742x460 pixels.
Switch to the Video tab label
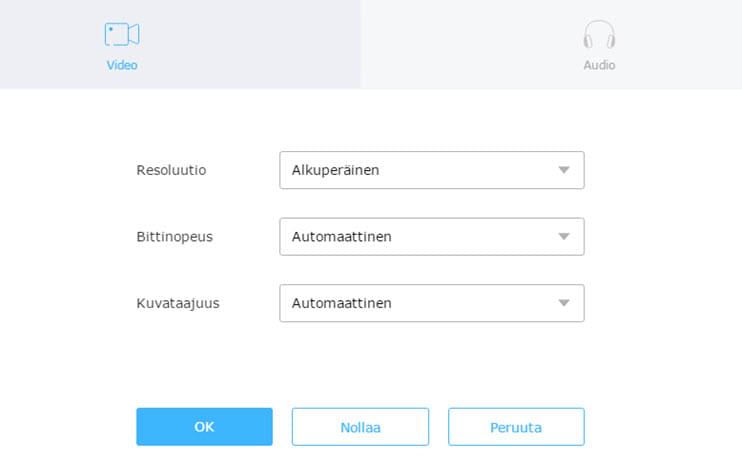click(x=122, y=65)
